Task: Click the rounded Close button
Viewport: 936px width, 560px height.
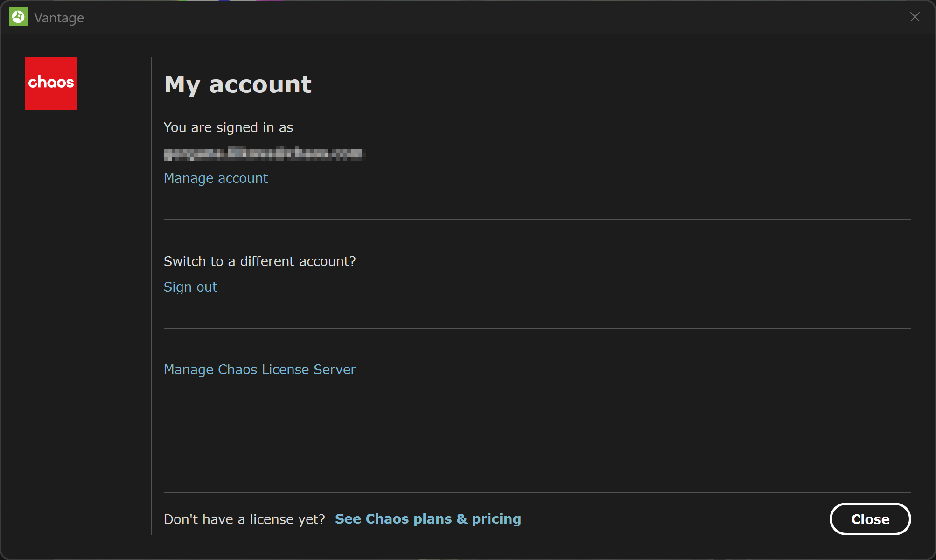Action: tap(870, 519)
